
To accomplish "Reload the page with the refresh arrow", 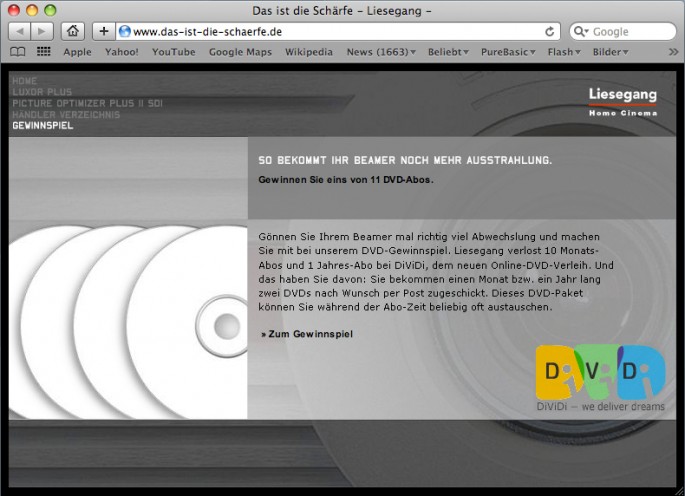I will 550,31.
